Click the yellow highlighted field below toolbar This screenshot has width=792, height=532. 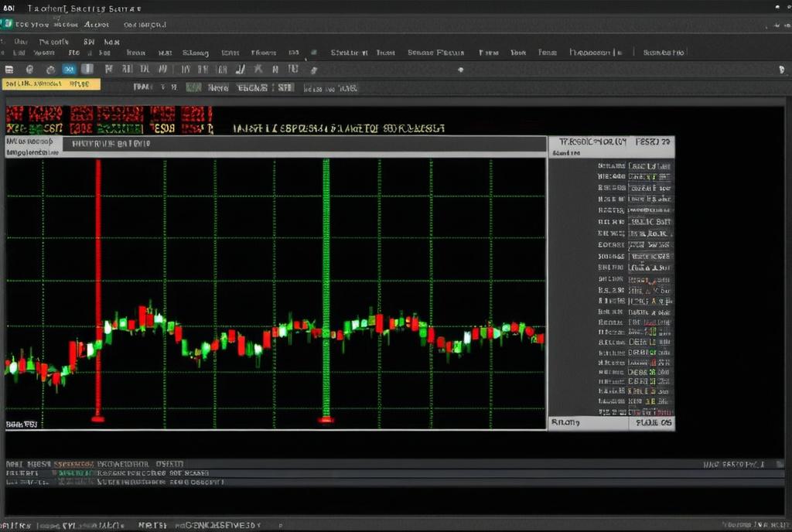(52, 84)
